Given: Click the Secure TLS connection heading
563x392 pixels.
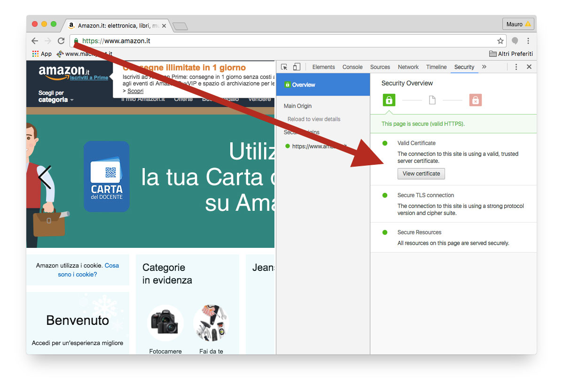Looking at the screenshot, I should pyautogui.click(x=425, y=195).
